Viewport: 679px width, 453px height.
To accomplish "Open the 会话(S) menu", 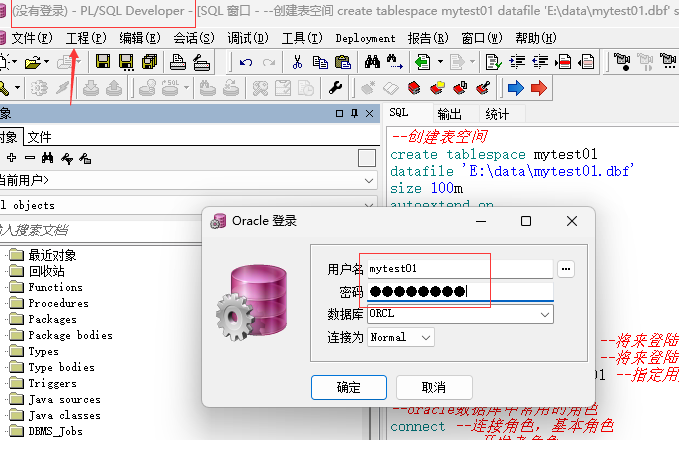I will 194,38.
